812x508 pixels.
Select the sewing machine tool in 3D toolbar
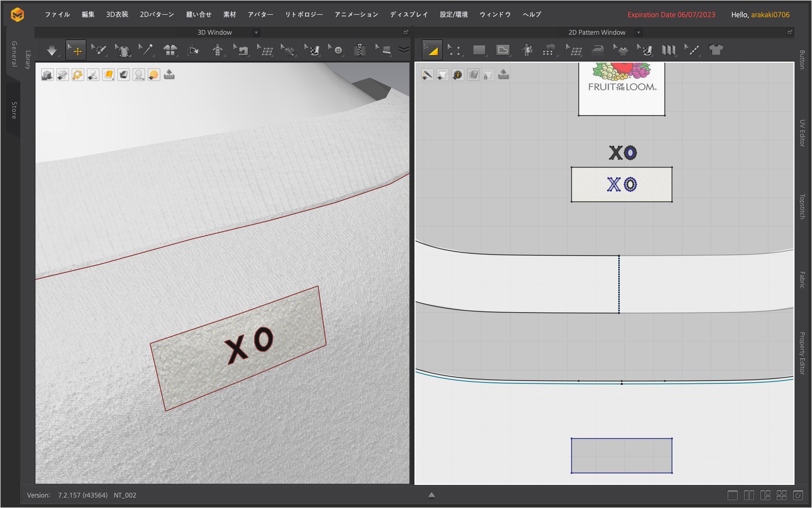(x=242, y=50)
